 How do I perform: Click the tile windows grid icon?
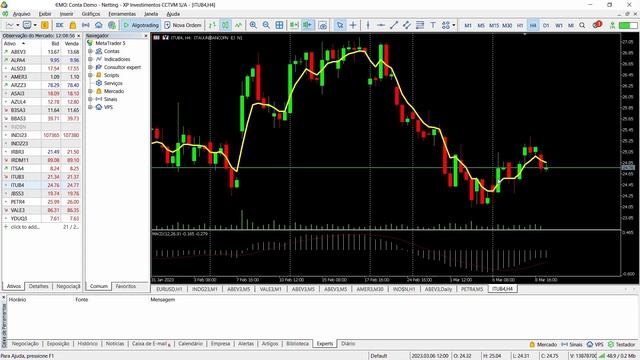280,25
